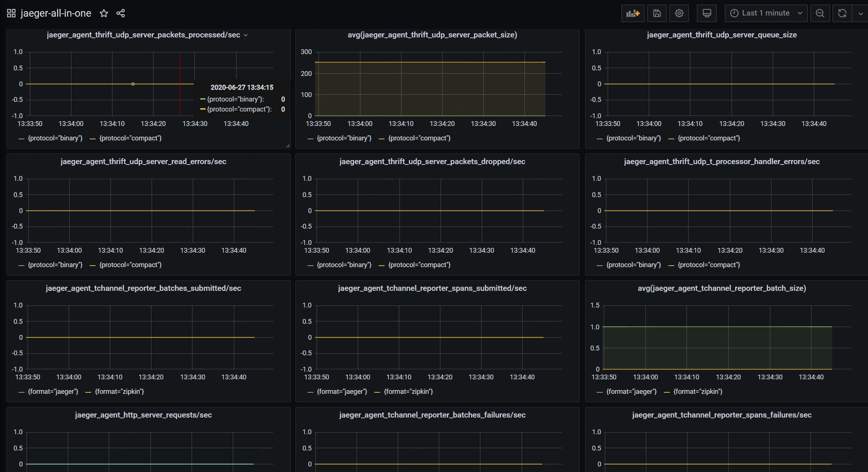Open the avg tchannel_reporter_batch_size panel title menu
Image resolution: width=868 pixels, height=472 pixels.
pyautogui.click(x=721, y=288)
